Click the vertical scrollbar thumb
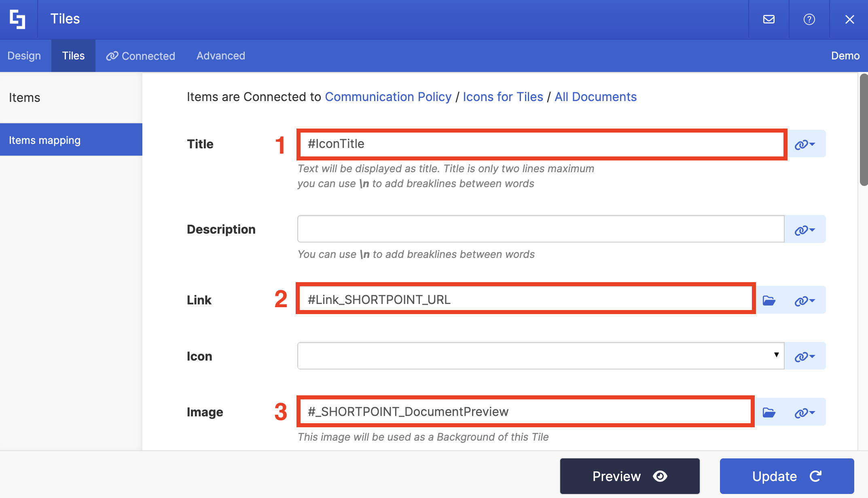This screenshot has height=498, width=868. click(x=864, y=129)
